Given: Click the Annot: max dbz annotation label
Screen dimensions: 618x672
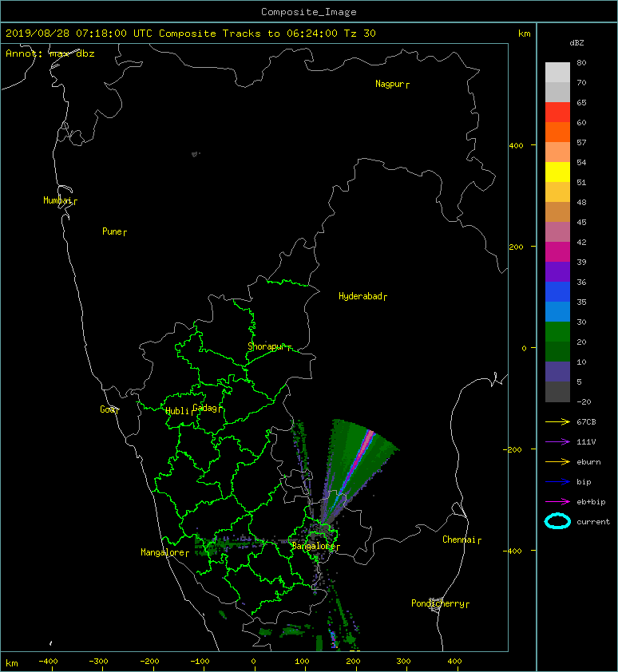Looking at the screenshot, I should click(x=50, y=53).
